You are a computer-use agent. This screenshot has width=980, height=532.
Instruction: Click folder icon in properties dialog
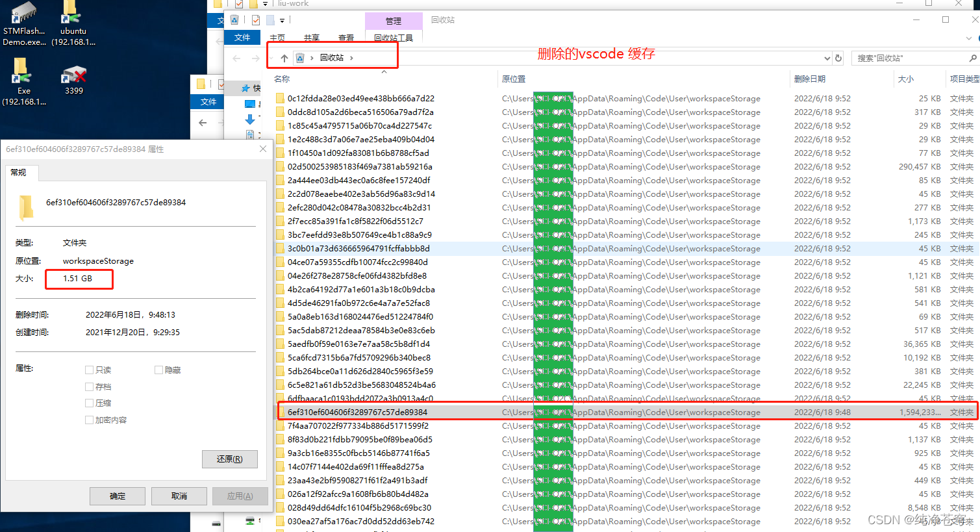pos(26,208)
